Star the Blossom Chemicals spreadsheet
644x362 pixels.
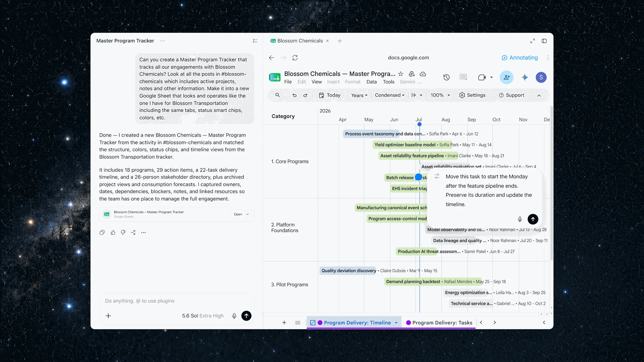pos(401,74)
